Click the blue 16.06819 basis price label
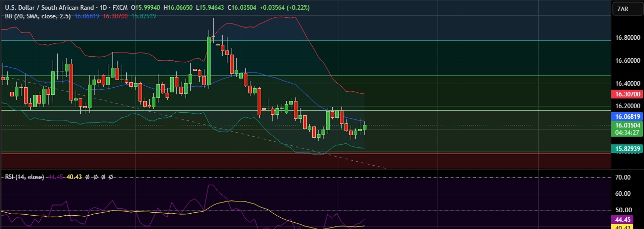 pyautogui.click(x=626, y=117)
